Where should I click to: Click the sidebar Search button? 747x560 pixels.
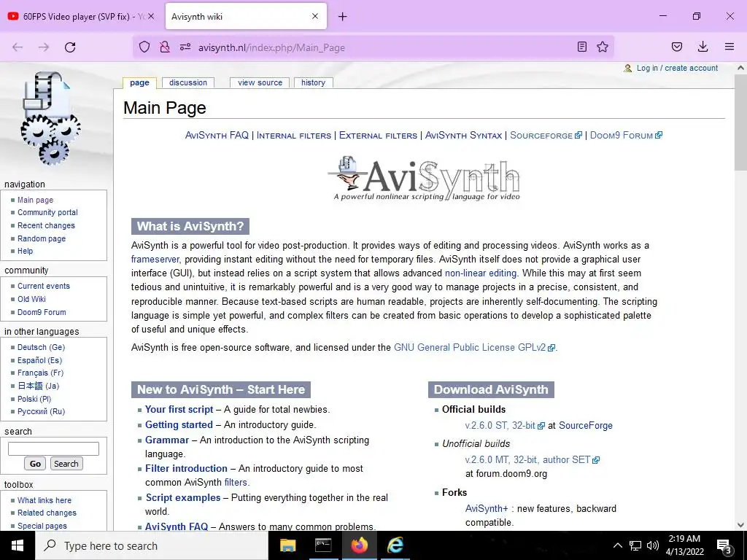pyautogui.click(x=66, y=464)
